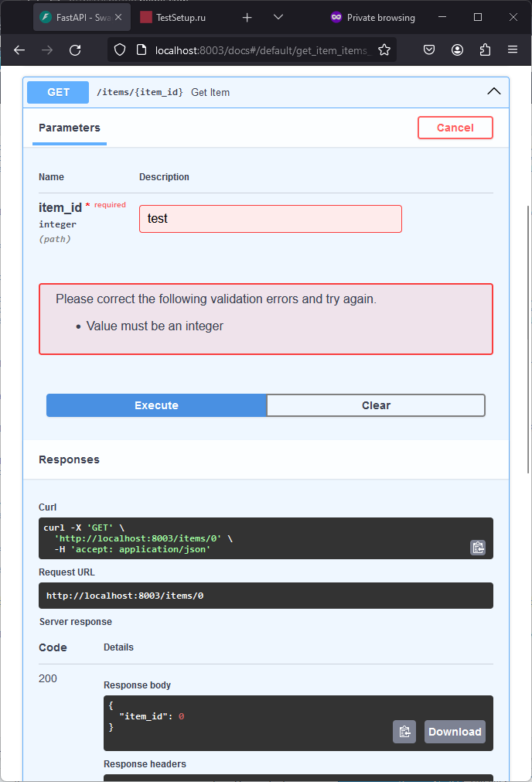Click the Name column header
The image size is (532, 782).
[x=51, y=177]
